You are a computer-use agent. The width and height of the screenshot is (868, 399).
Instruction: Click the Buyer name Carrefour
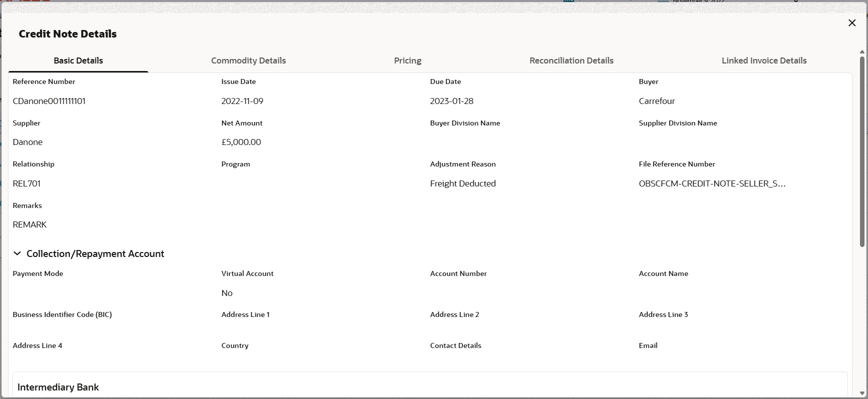pyautogui.click(x=657, y=101)
